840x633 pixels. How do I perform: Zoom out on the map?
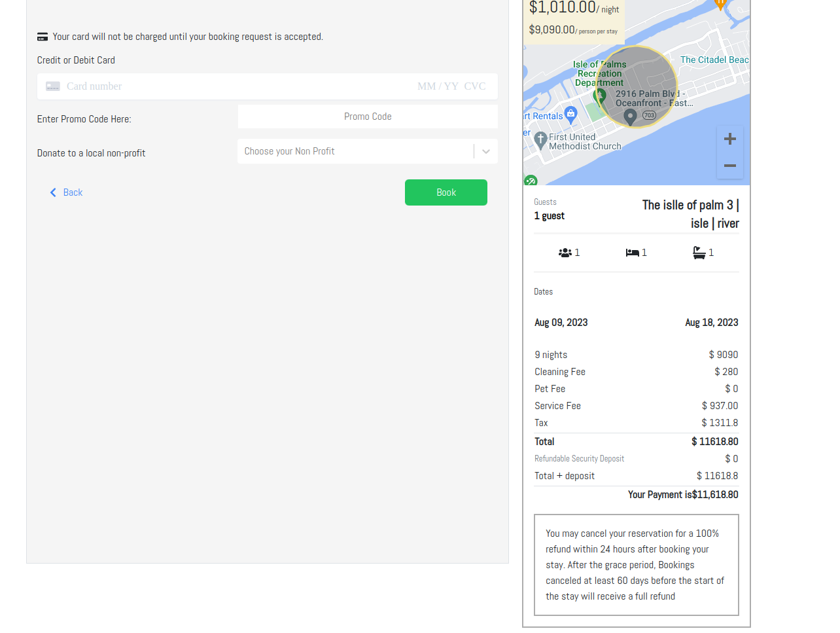click(729, 166)
